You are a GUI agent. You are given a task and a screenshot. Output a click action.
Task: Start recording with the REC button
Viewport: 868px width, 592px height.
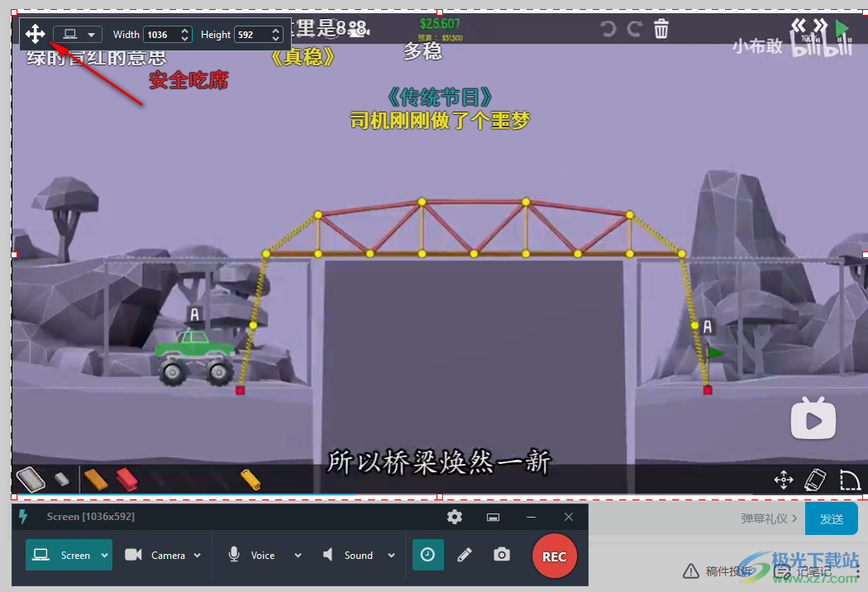pos(554,556)
